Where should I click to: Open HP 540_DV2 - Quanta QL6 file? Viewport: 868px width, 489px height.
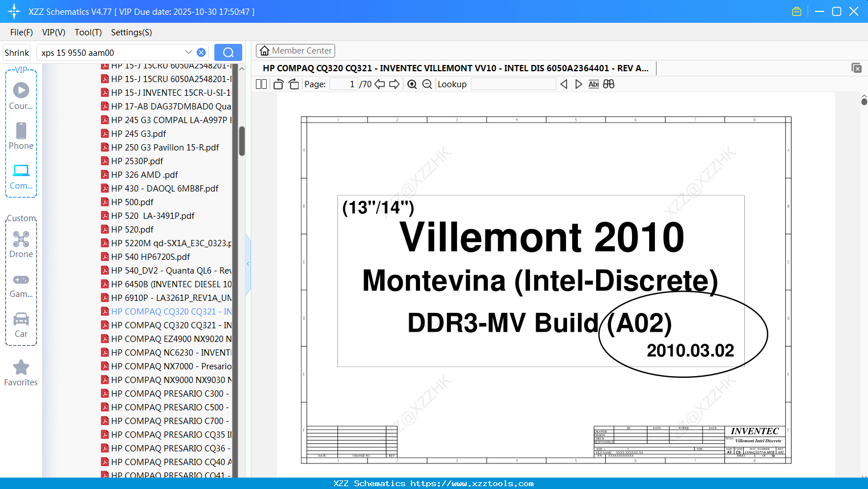[x=166, y=270]
